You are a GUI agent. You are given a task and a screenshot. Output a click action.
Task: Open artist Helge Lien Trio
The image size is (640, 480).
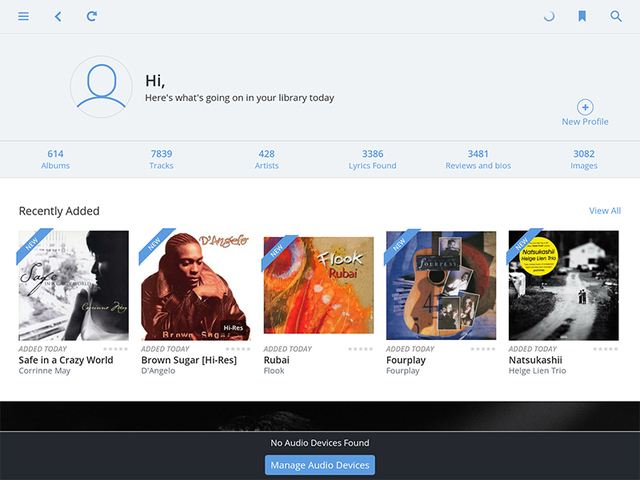pos(537,371)
